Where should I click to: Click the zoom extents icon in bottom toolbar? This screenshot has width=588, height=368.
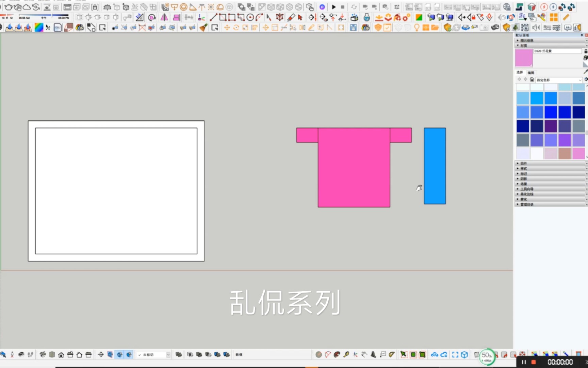(455, 355)
